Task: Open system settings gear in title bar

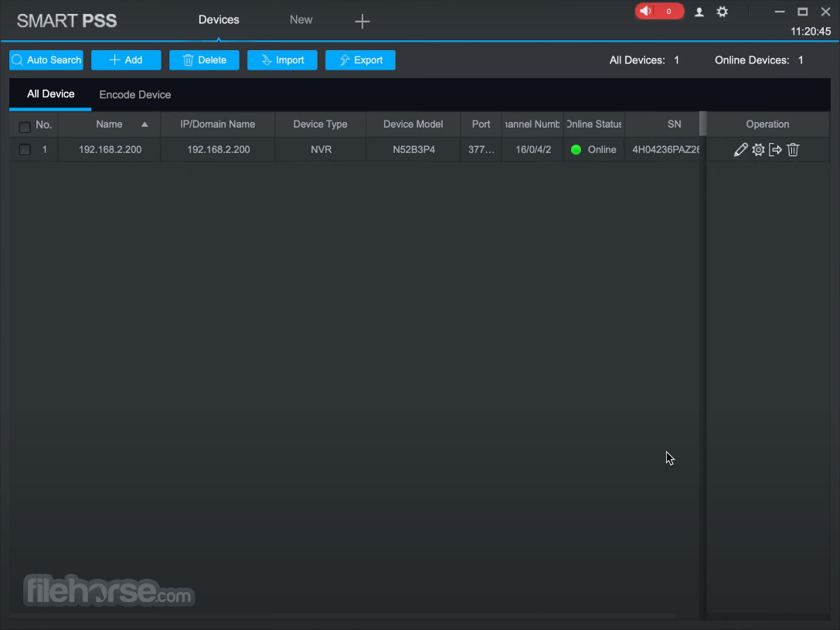Action: coord(722,12)
